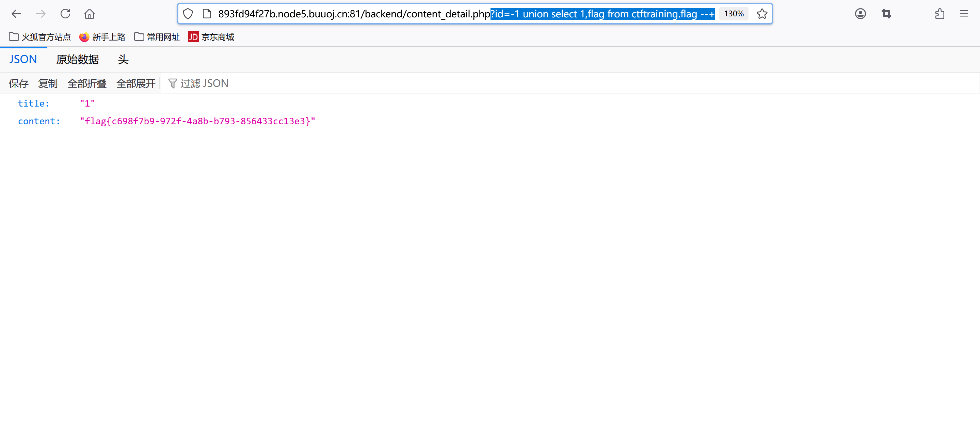Click the screenshot crop icon
The width and height of the screenshot is (980, 429).
(886, 14)
